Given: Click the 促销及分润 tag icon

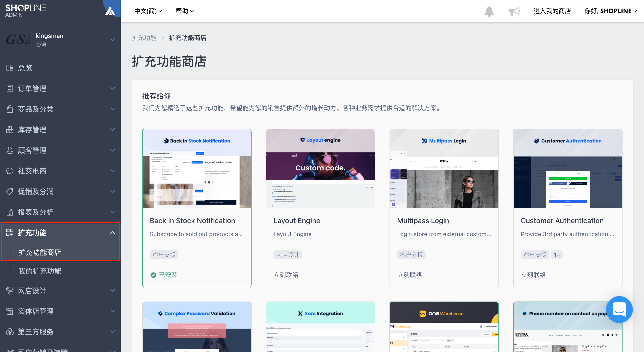Looking at the screenshot, I should tap(10, 191).
